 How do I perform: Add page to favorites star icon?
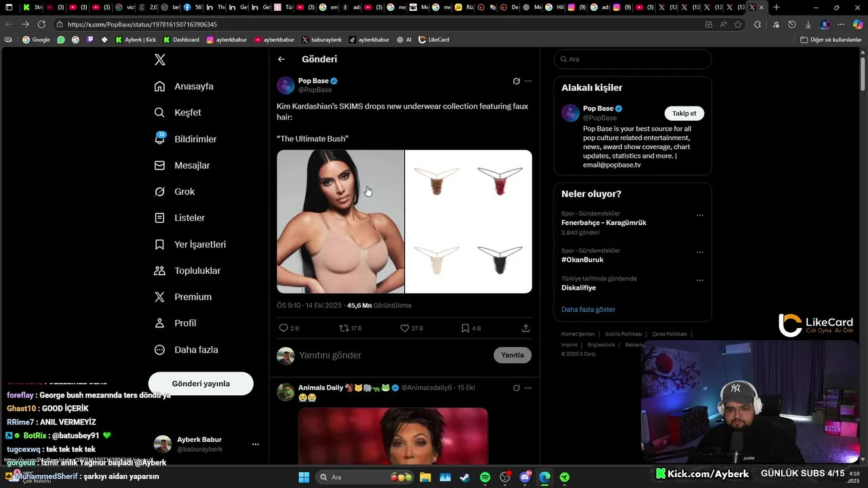pos(738,24)
